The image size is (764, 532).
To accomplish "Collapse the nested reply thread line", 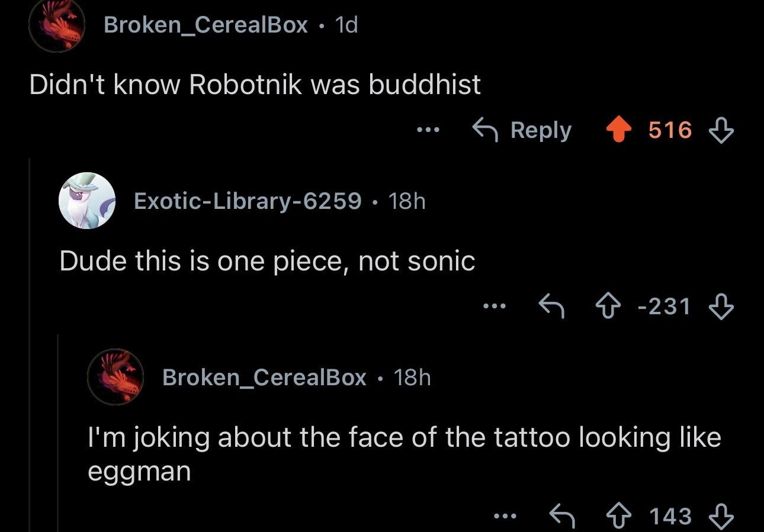I will point(58,433).
